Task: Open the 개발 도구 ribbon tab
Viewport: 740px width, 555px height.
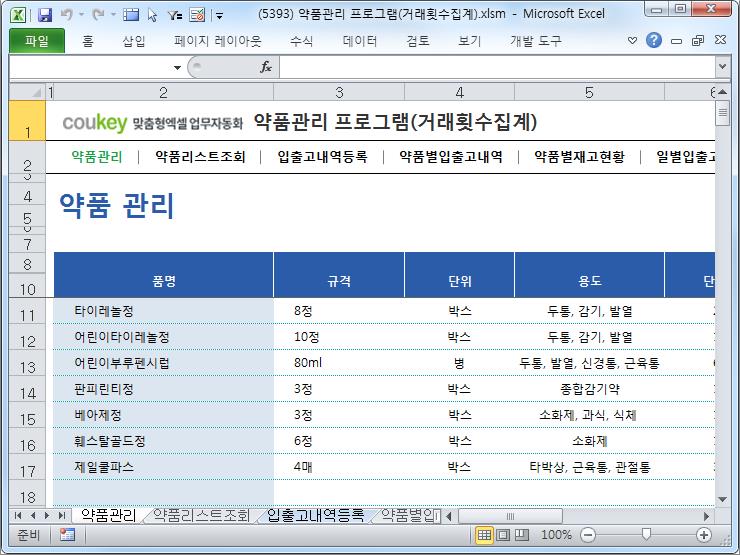Action: [x=536, y=42]
